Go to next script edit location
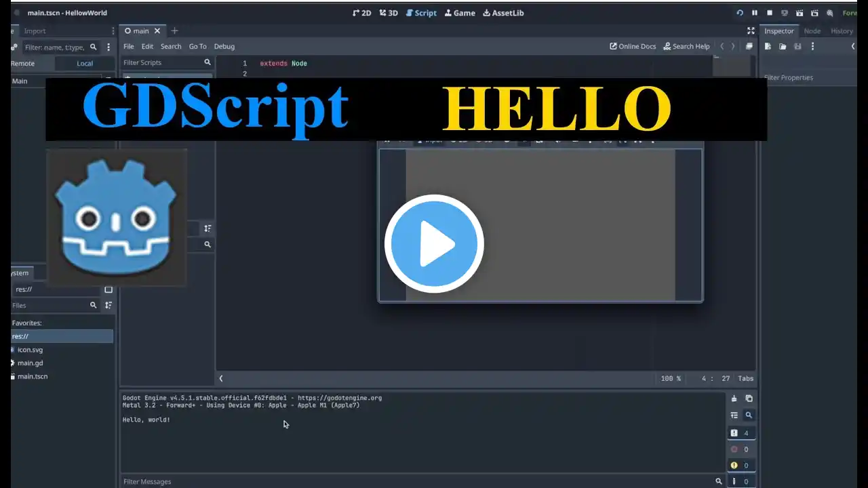This screenshot has width=868, height=488. click(732, 46)
